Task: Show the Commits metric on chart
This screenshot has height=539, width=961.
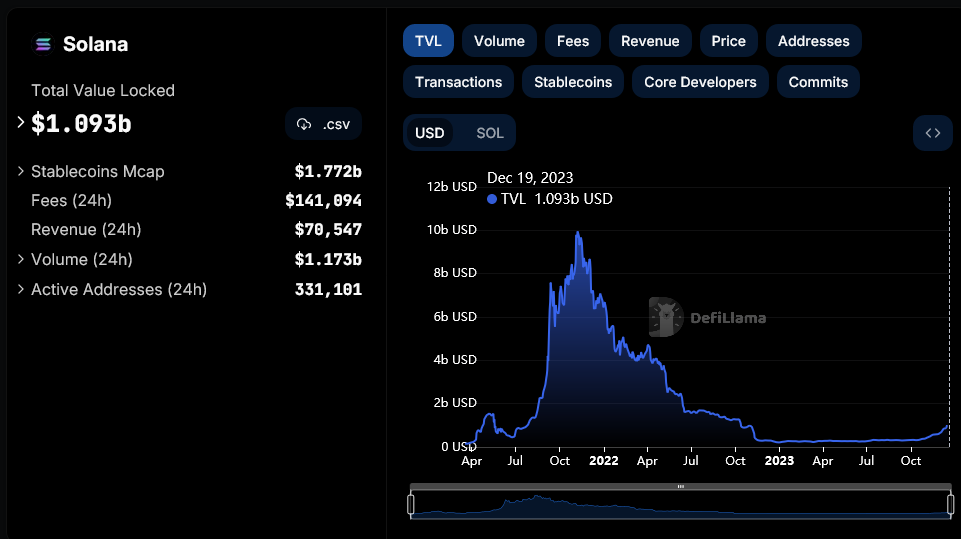Action: coord(818,82)
